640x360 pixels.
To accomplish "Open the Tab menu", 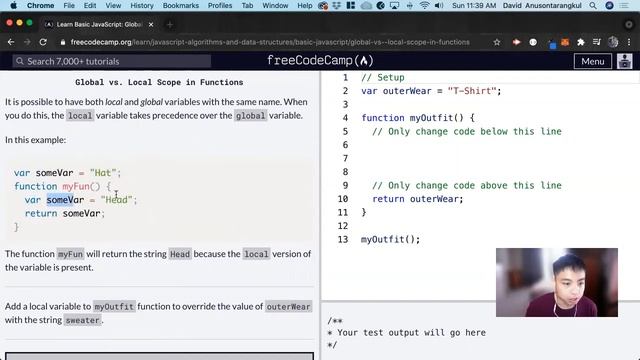I will [x=247, y=5].
